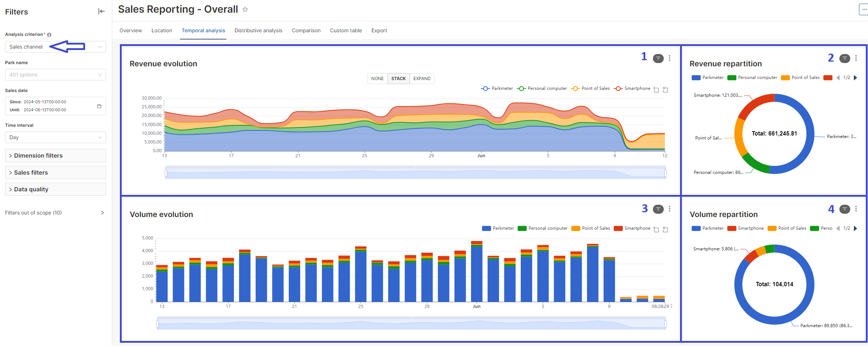The image size is (868, 346).
Task: Open kebab menu of Revenue evolution card
Action: (670, 58)
